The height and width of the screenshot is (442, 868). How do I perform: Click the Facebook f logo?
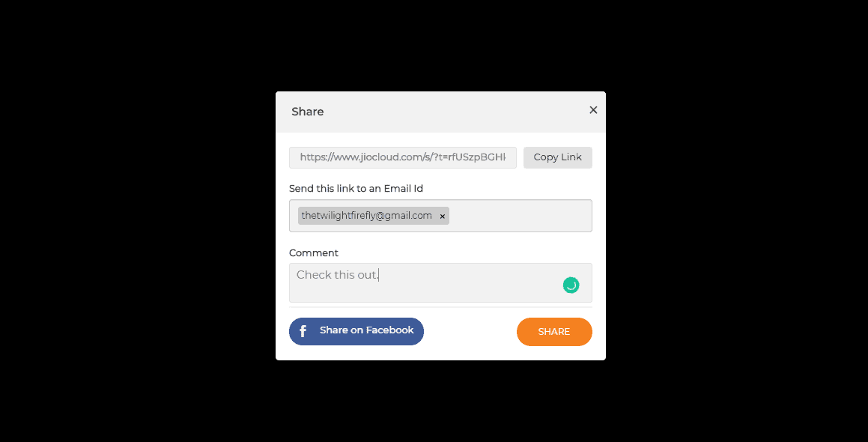click(303, 331)
